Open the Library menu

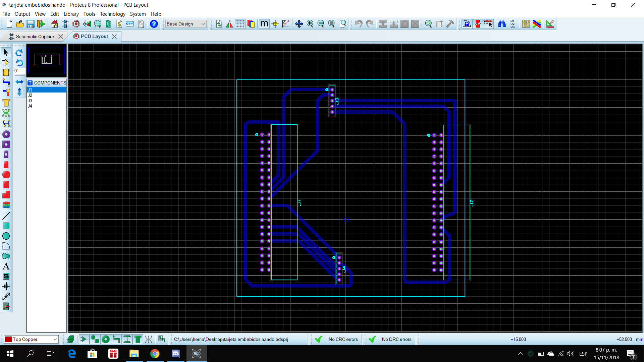point(71,14)
